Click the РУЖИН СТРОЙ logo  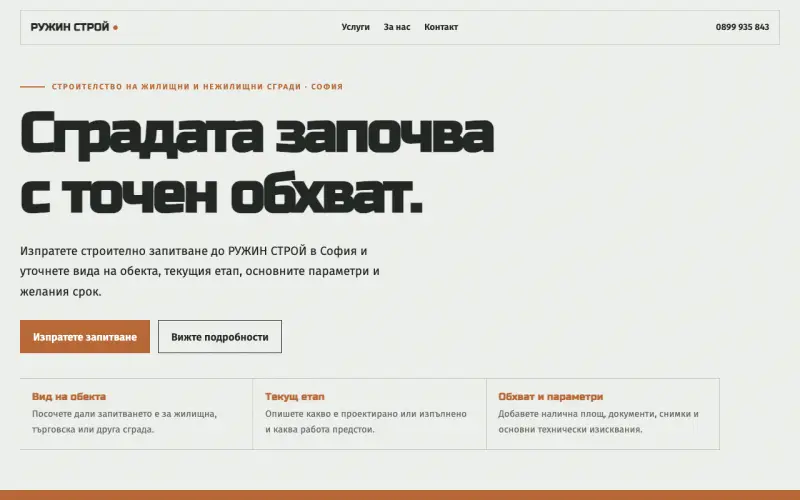point(74,27)
